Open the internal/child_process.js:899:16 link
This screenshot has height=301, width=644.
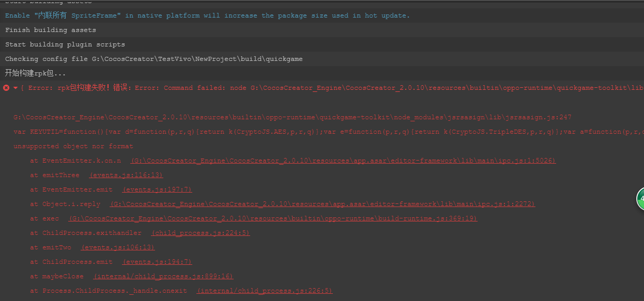click(x=163, y=276)
